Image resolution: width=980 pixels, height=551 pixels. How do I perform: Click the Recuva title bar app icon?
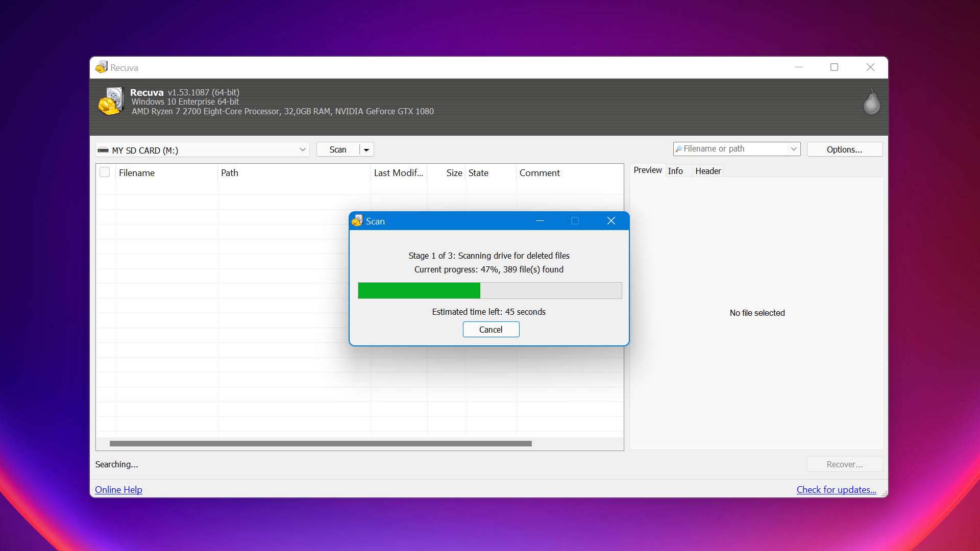tap(102, 67)
